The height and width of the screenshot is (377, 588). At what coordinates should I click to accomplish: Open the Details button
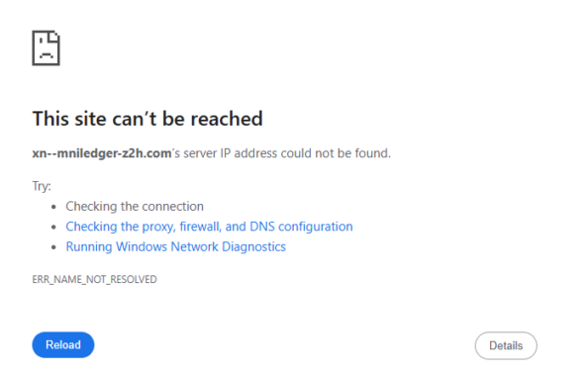[x=506, y=345]
